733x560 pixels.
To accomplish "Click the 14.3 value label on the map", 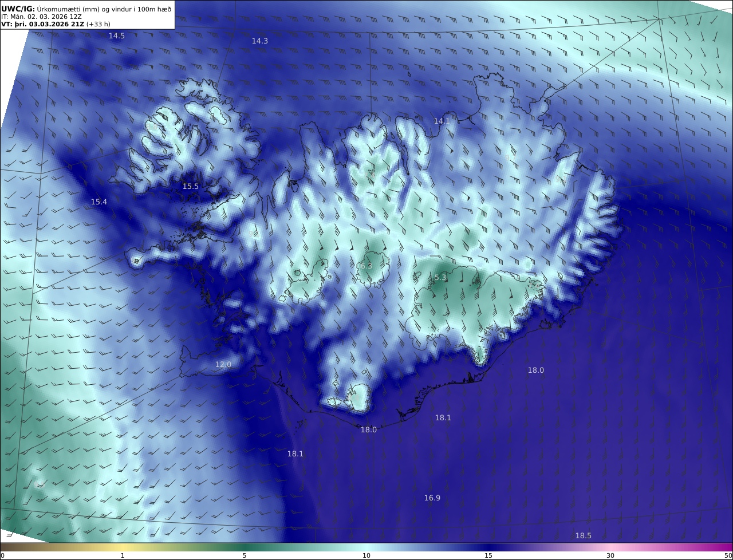I will click(260, 41).
